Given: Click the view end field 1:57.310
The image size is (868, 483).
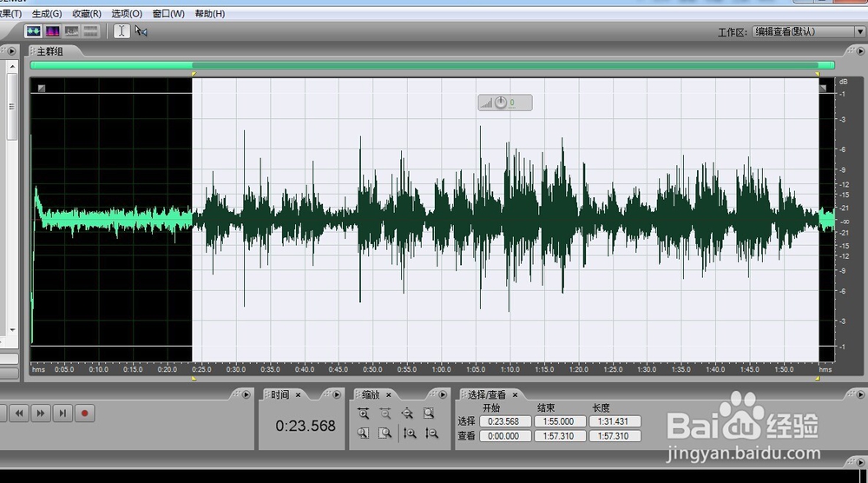Looking at the screenshot, I should coord(558,436).
